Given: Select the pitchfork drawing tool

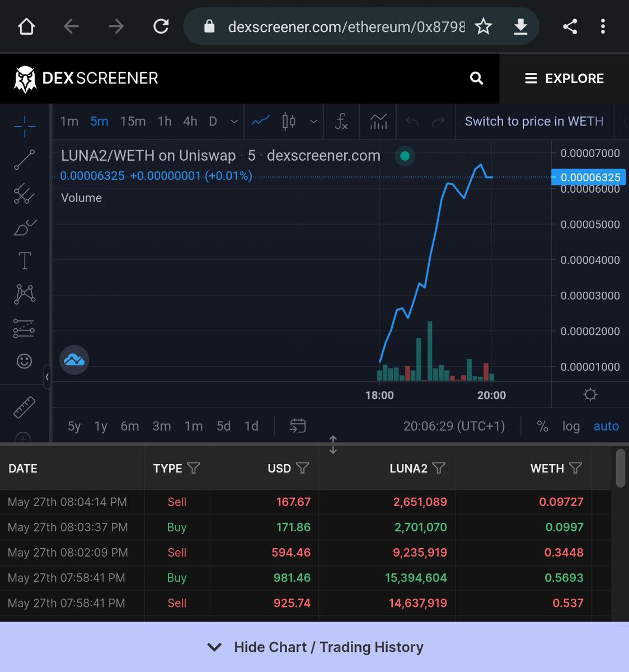Looking at the screenshot, I should (x=24, y=194).
